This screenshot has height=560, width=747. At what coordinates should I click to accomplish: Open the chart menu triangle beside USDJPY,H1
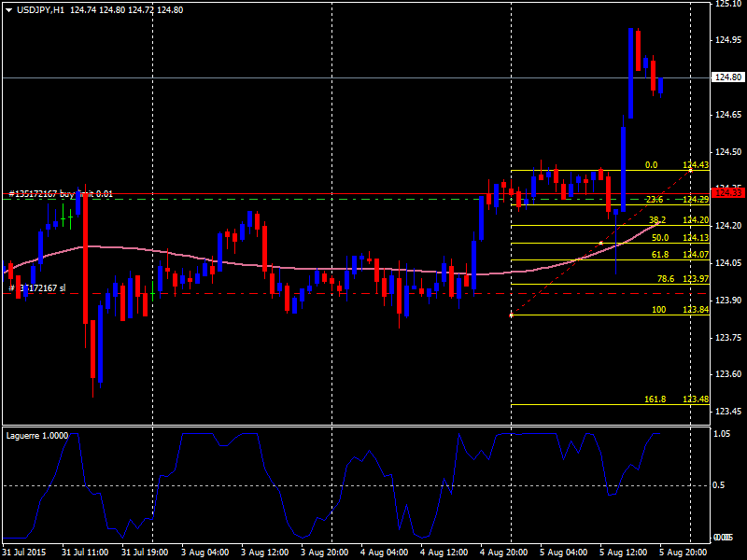point(8,10)
